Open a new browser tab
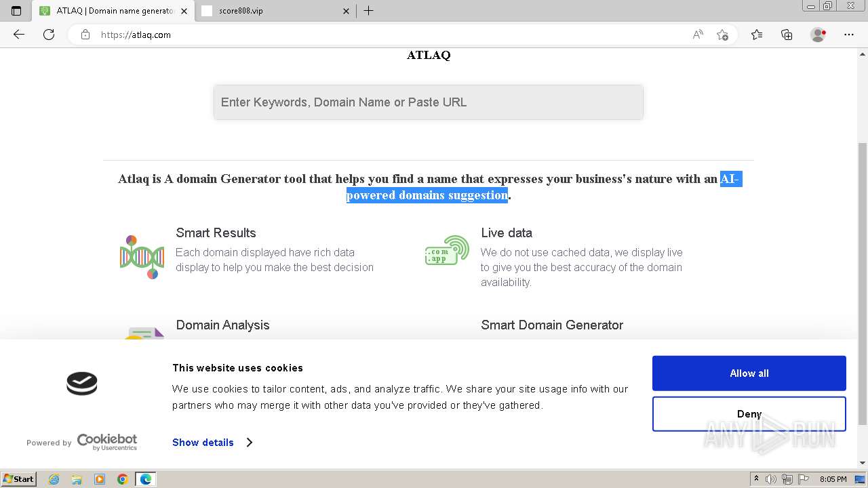868x488 pixels. point(369,11)
